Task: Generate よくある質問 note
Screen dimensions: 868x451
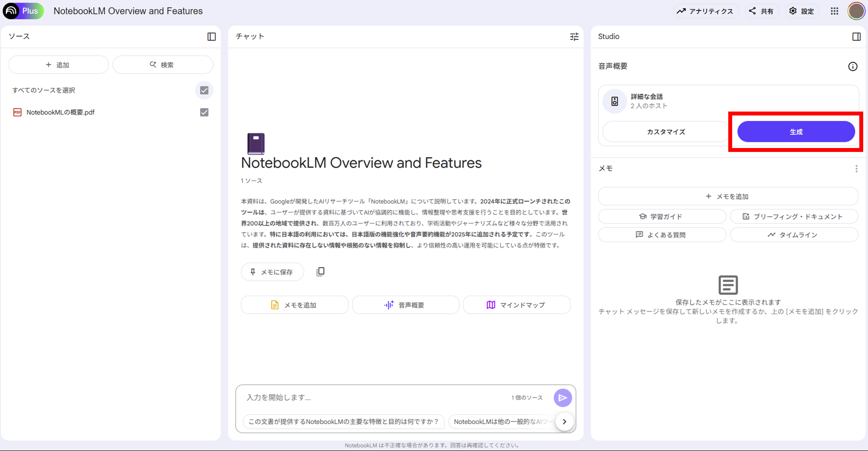Action: coord(662,235)
